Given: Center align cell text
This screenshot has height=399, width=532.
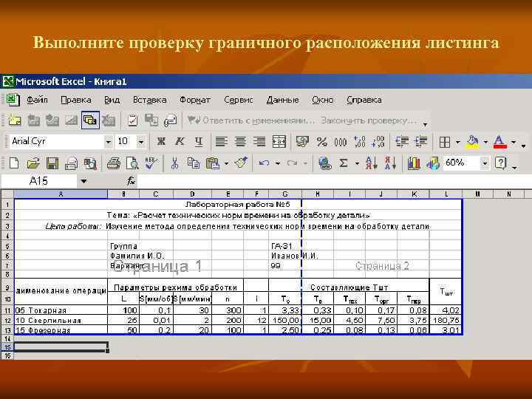Looking at the screenshot, I should tap(240, 141).
